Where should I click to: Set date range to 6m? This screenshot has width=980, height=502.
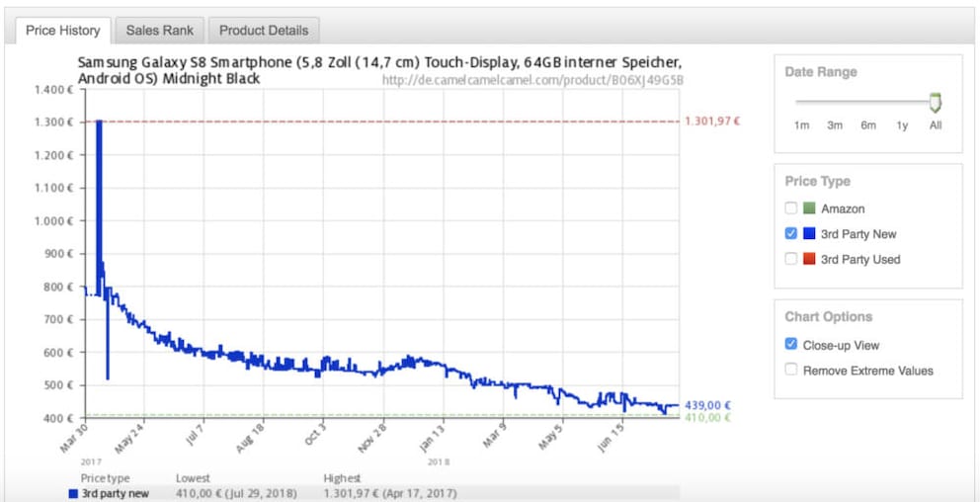[x=868, y=125]
